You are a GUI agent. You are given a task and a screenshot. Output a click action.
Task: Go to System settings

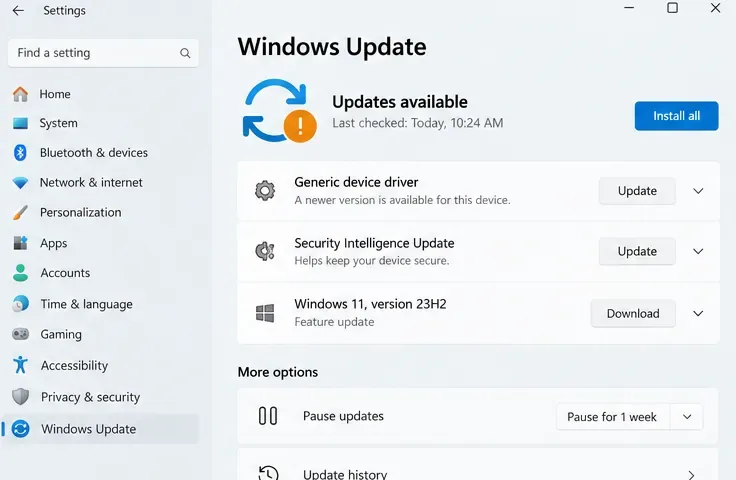[x=100, y=123]
